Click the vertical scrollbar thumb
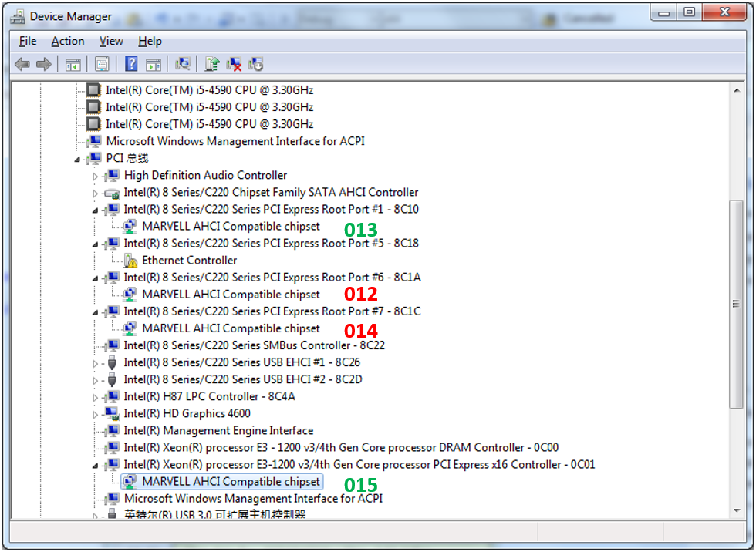This screenshot has height=552, width=756. [x=736, y=304]
